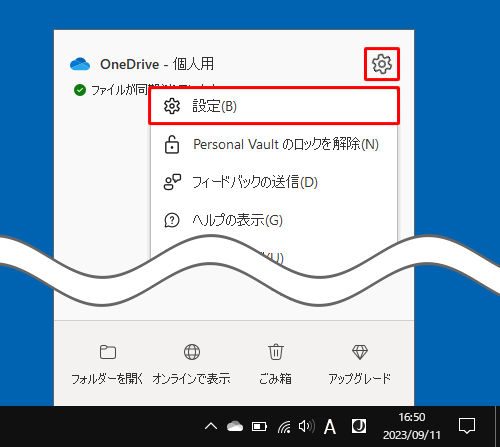The height and width of the screenshot is (447, 500).
Task: Show hidden tray icons chevron
Action: click(x=211, y=426)
